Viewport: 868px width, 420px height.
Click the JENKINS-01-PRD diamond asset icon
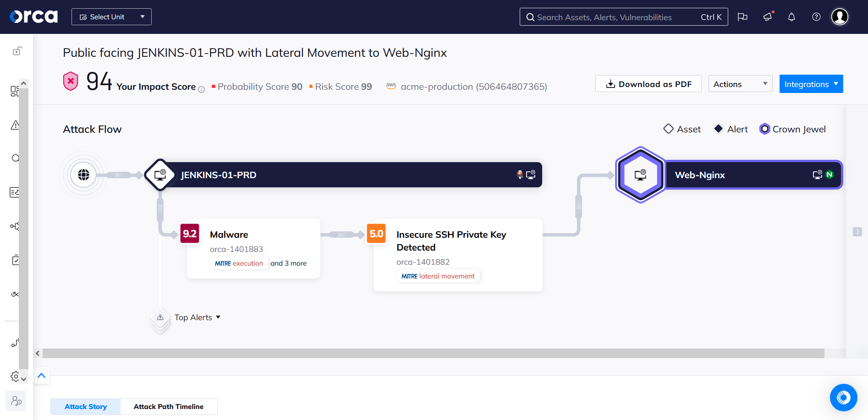pyautogui.click(x=159, y=175)
